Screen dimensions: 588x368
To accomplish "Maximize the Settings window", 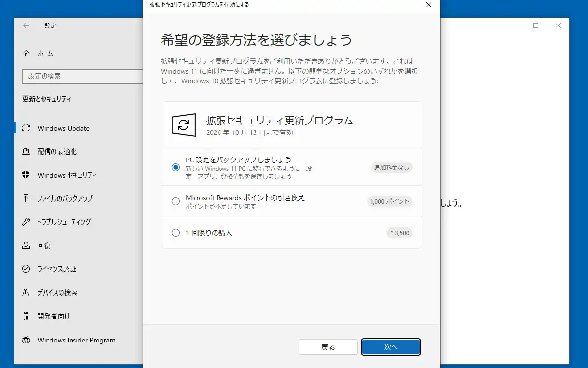I will 536,26.
